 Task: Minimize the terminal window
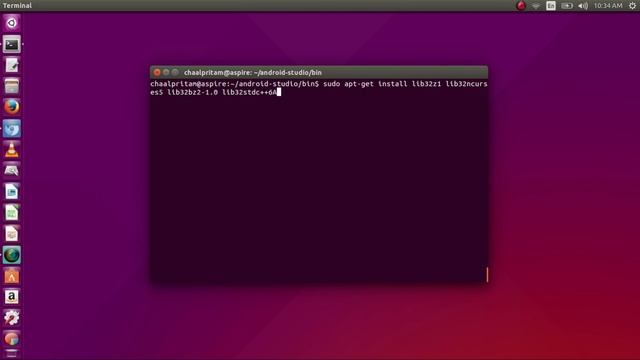tap(166, 72)
